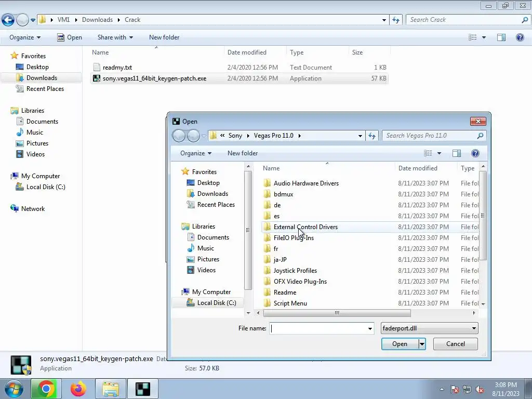Select the Audio Hardware Drivers folder

pyautogui.click(x=306, y=183)
